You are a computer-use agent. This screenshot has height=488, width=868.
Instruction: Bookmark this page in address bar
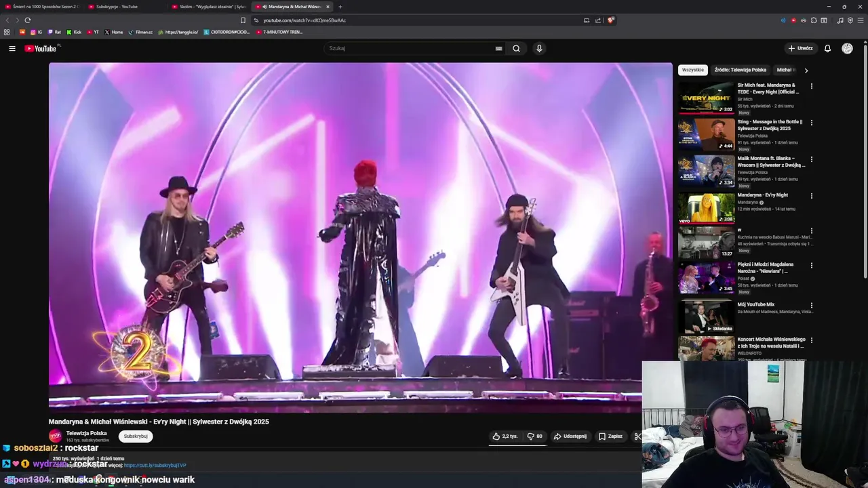point(243,20)
